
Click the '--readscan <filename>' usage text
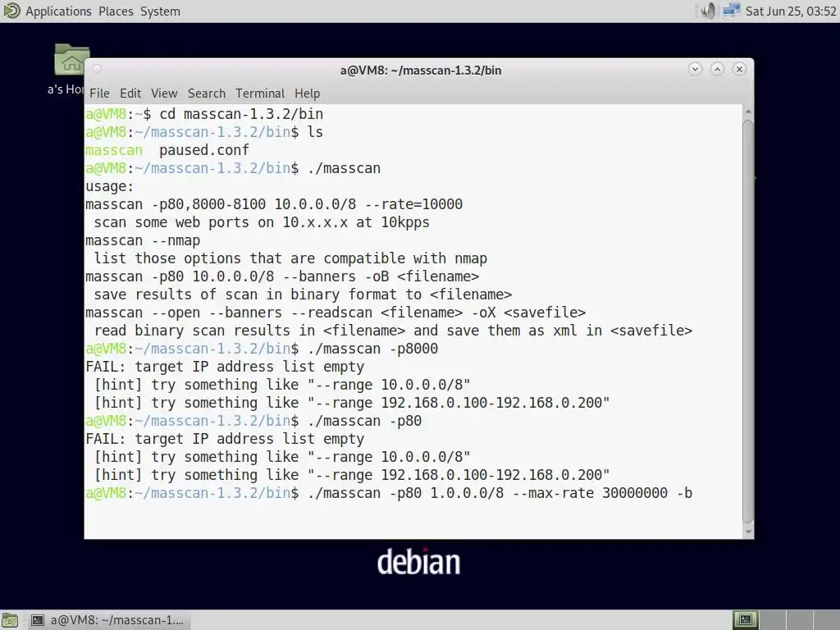point(377,313)
